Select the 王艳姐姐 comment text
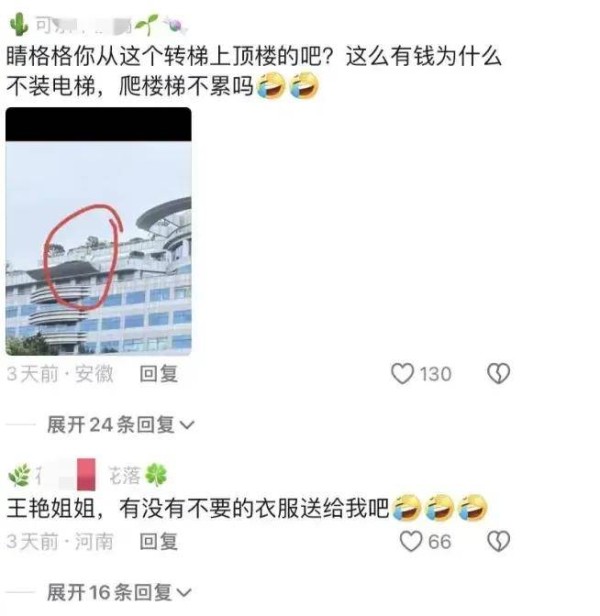 (x=247, y=508)
